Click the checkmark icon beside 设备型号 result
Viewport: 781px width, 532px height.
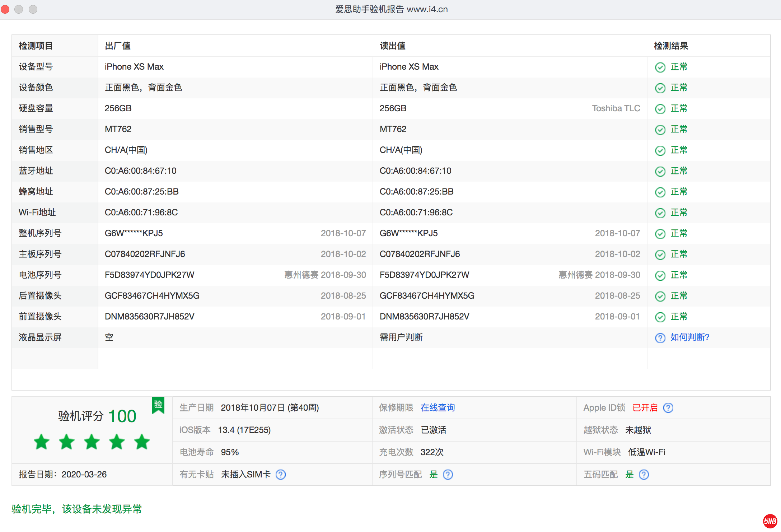[660, 67]
